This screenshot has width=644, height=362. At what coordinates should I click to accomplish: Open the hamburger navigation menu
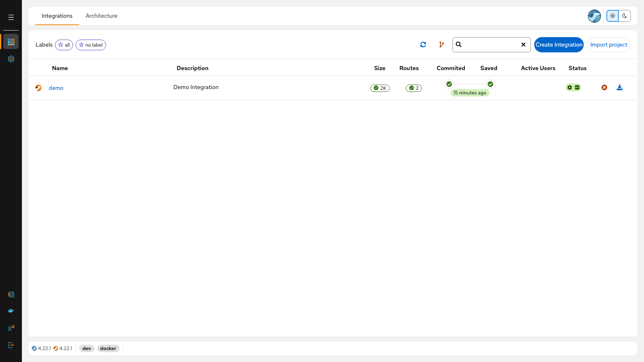(11, 17)
